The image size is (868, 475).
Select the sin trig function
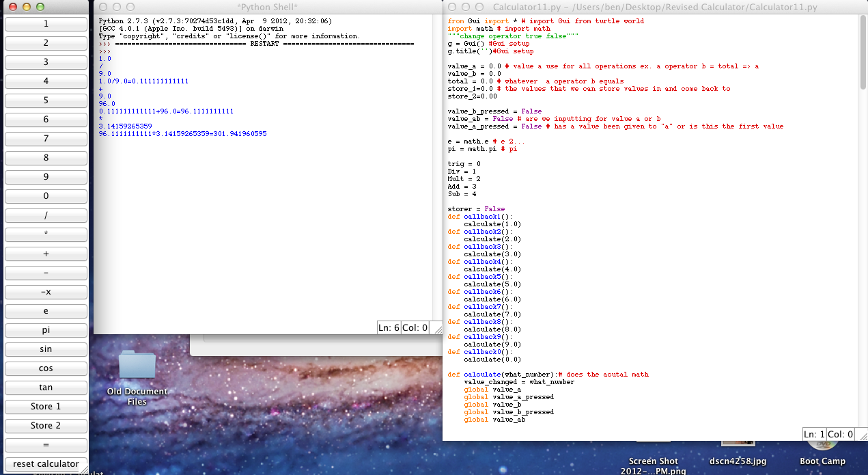click(45, 349)
